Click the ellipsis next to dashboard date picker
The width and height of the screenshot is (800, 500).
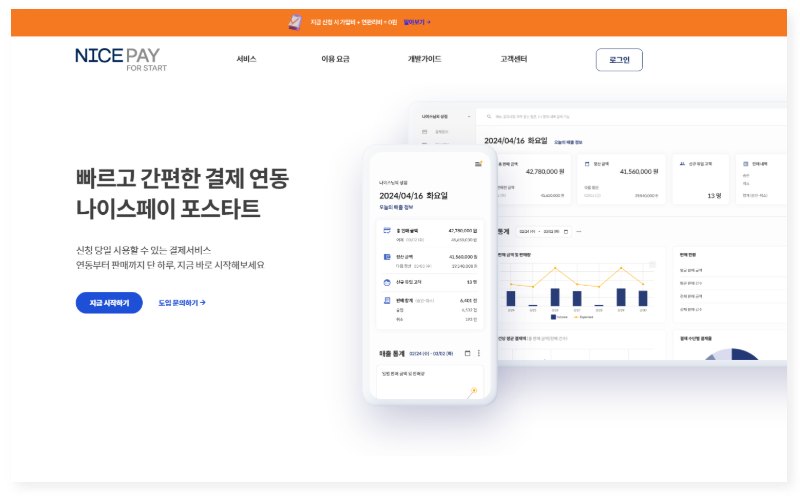point(579,232)
